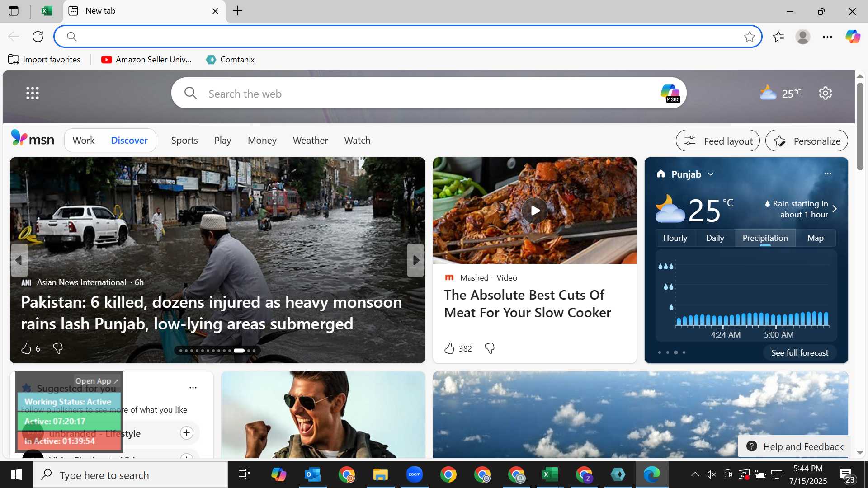Viewport: 868px width, 488px height.
Task: Expand rain starting details chevron
Action: 835,209
